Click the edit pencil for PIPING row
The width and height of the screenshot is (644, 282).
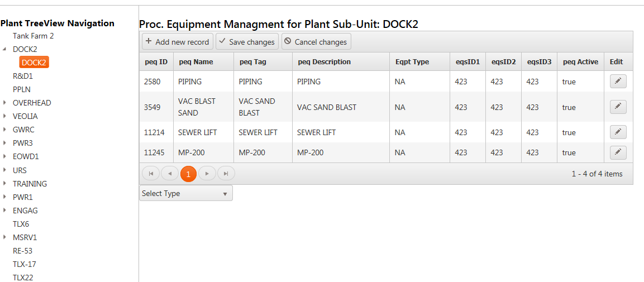[618, 82]
